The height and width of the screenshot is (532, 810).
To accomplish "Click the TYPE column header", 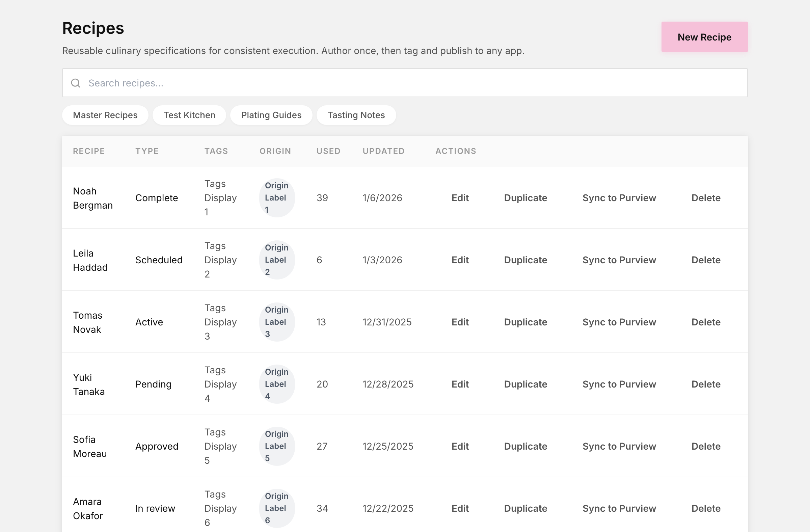I will tap(147, 151).
